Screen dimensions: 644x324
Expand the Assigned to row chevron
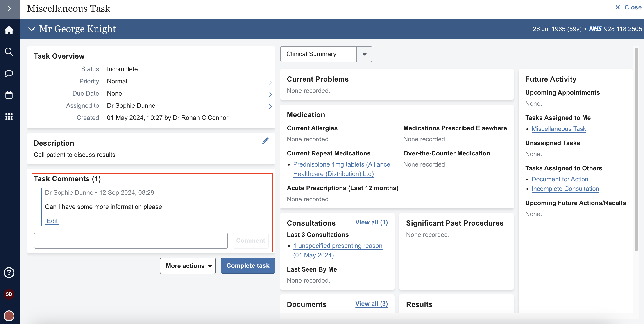270,106
